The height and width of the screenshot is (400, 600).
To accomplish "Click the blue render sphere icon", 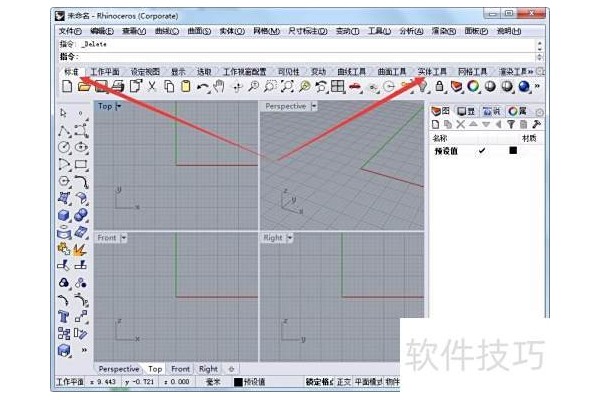I will 524,87.
